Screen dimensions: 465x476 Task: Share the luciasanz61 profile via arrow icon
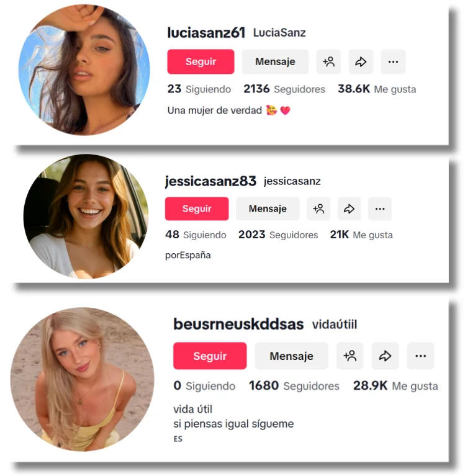coord(361,61)
